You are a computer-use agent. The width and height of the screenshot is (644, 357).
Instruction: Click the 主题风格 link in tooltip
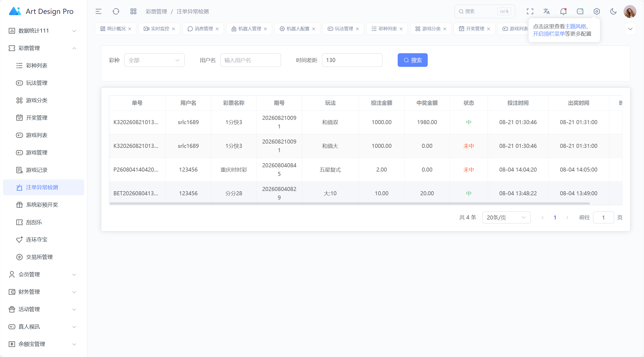[575, 26]
